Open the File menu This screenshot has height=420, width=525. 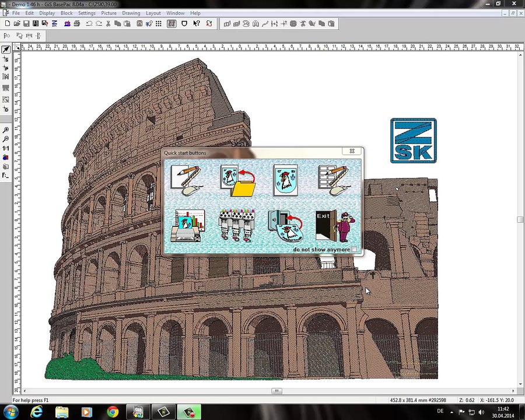(16, 13)
